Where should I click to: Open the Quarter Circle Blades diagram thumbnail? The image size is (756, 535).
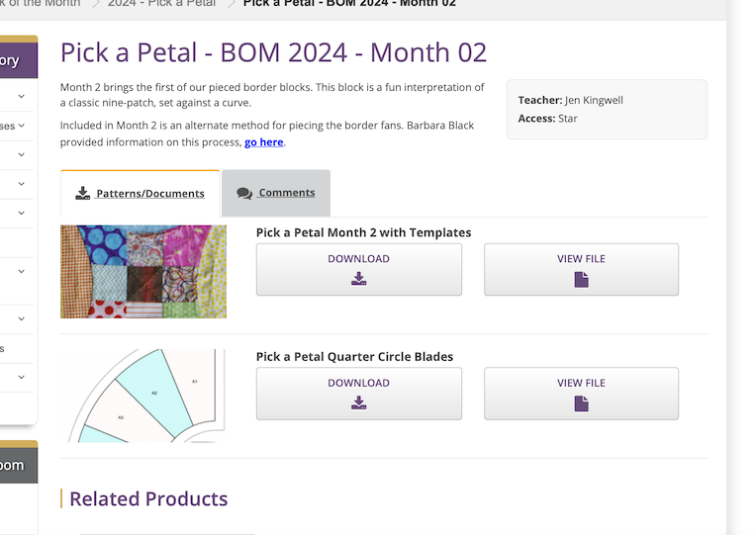coord(143,396)
